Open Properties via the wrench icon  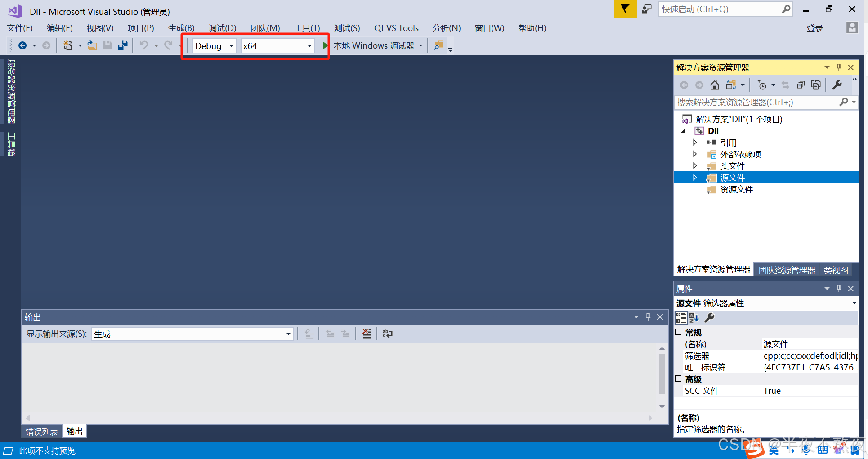click(838, 85)
